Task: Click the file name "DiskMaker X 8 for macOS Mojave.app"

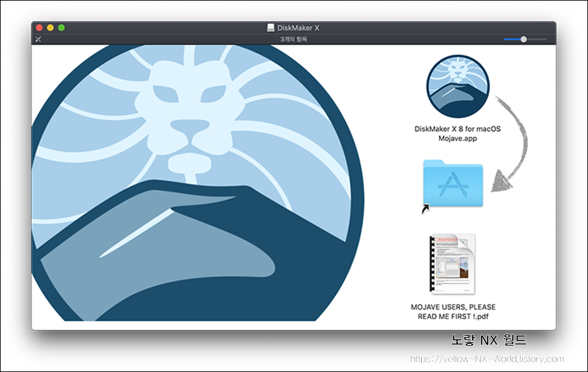Action: pos(457,133)
